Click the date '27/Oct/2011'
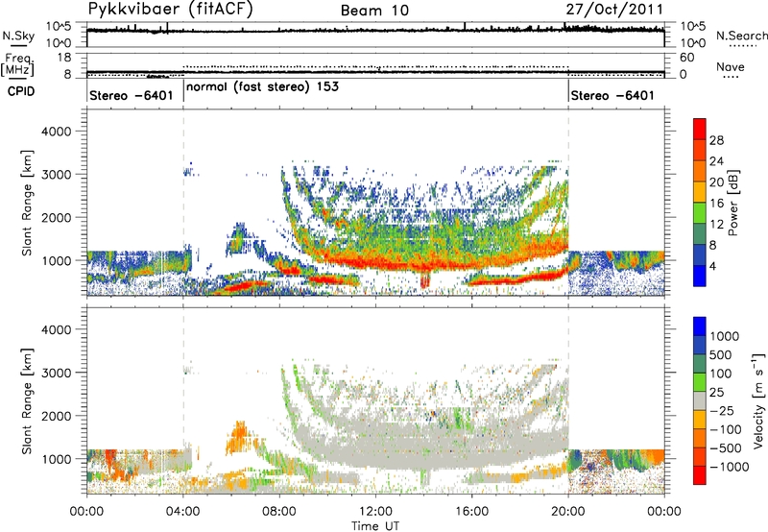 (614, 10)
